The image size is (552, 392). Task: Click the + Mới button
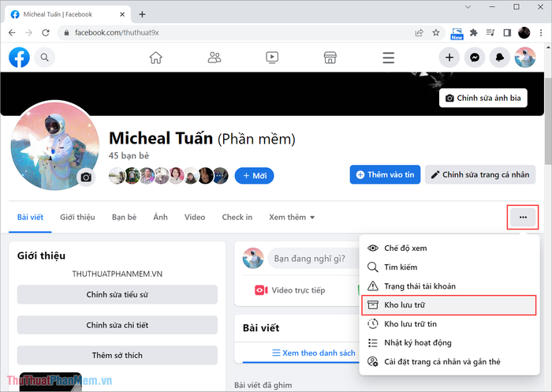[254, 175]
